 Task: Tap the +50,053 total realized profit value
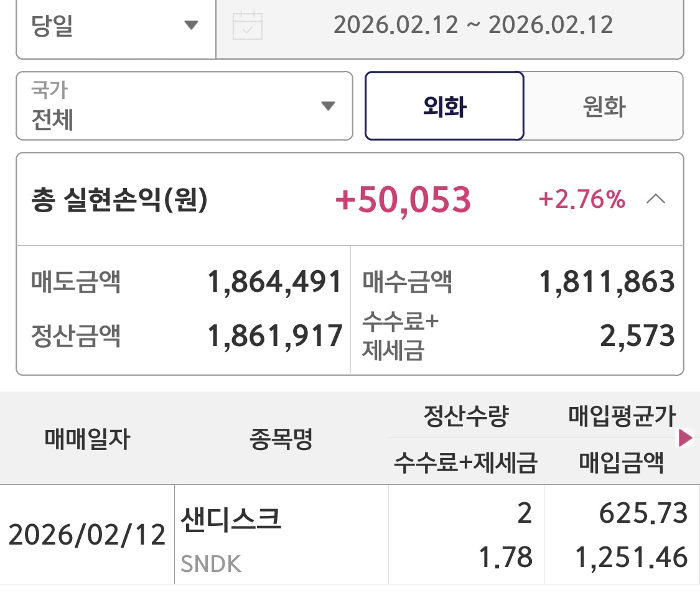pos(403,200)
